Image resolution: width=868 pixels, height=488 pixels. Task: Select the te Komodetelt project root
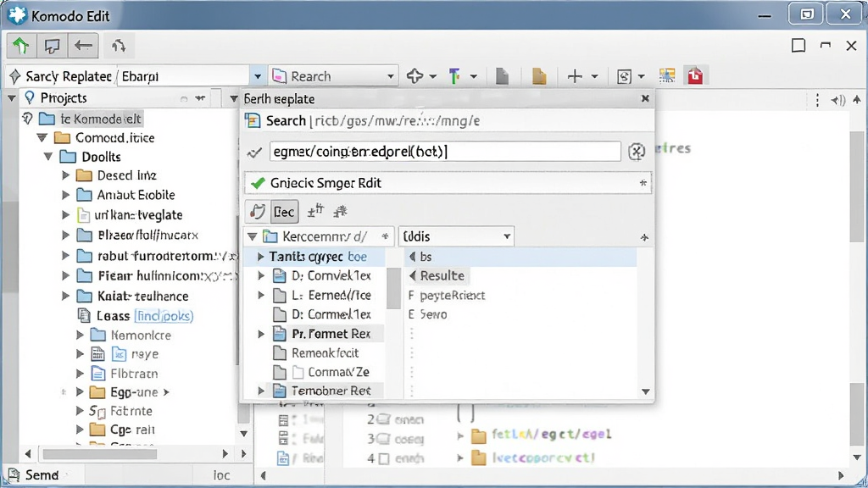[100, 119]
